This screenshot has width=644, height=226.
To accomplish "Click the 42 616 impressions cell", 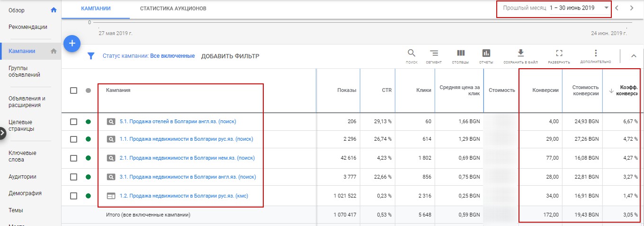I will (347, 158).
